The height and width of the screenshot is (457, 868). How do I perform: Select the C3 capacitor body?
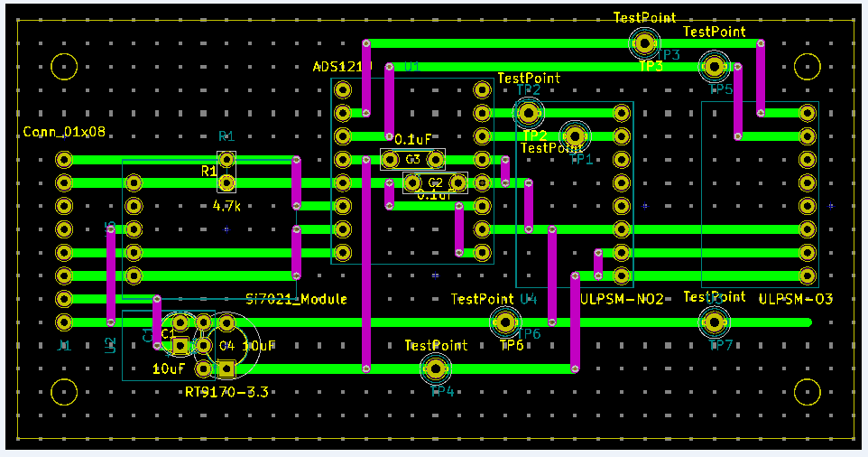click(412, 160)
